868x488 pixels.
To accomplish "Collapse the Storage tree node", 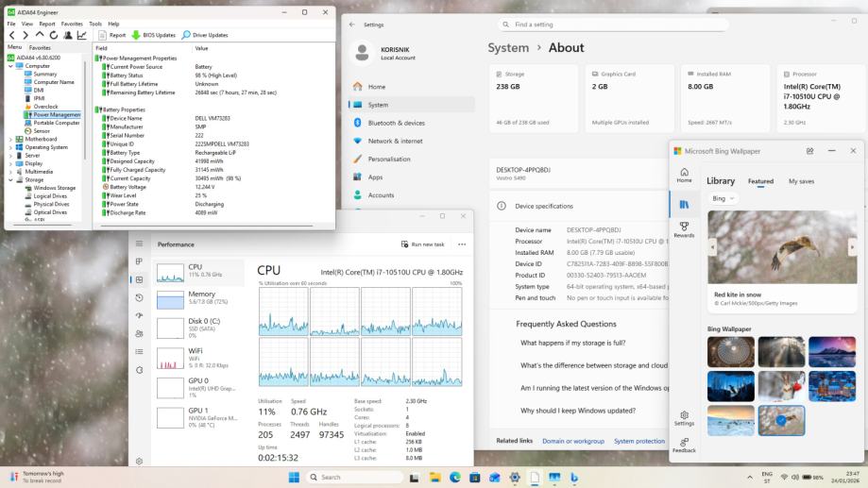I will pyautogui.click(x=10, y=180).
